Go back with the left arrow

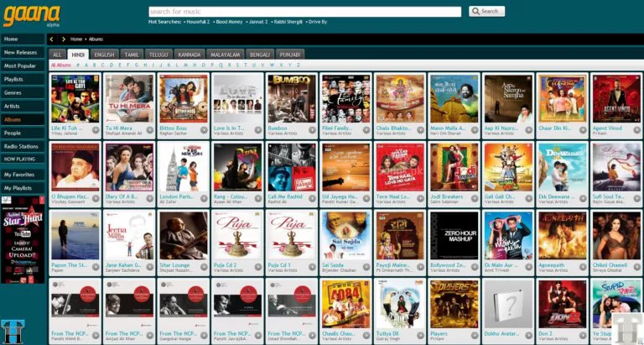tap(51, 39)
